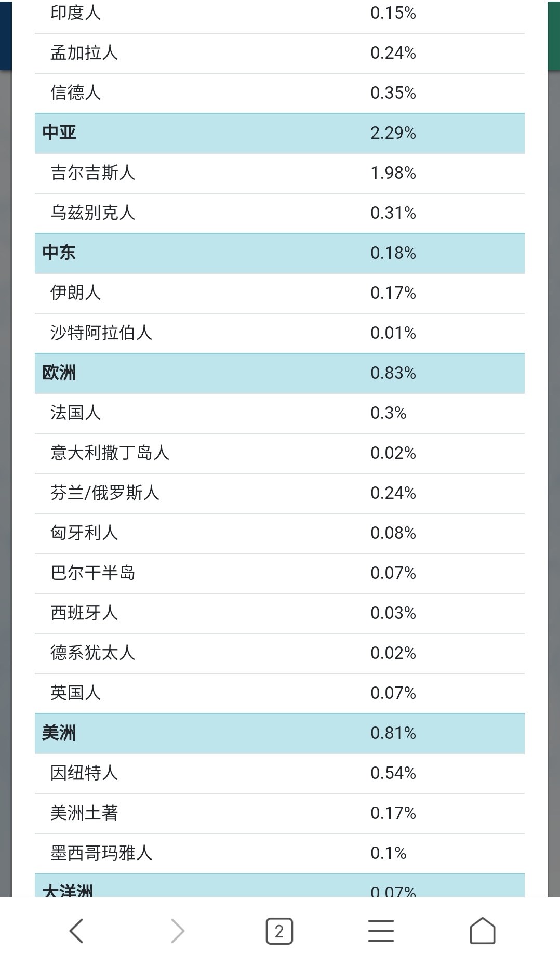The width and height of the screenshot is (560, 965).
Task: Select the 中亚 region header row
Action: [x=279, y=133]
